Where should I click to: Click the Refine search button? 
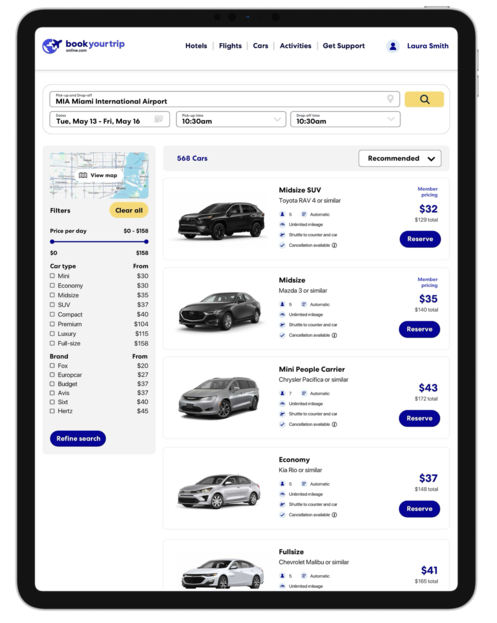(78, 439)
